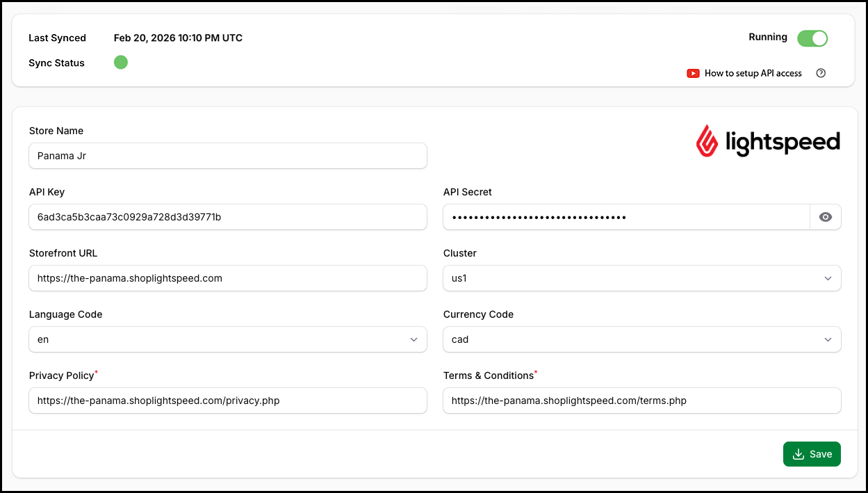This screenshot has height=493, width=868.
Task: Click the green Sync Status indicator
Action: tap(121, 63)
